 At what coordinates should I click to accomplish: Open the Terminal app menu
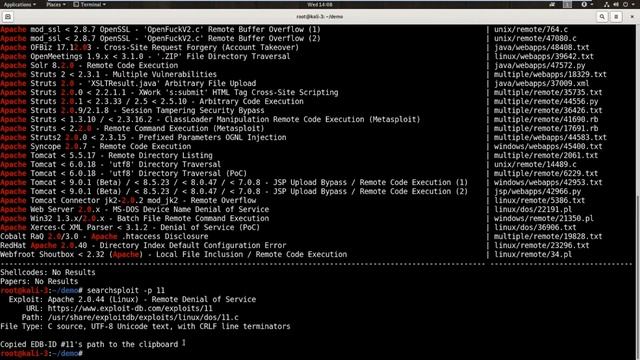pyautogui.click(x=89, y=4)
